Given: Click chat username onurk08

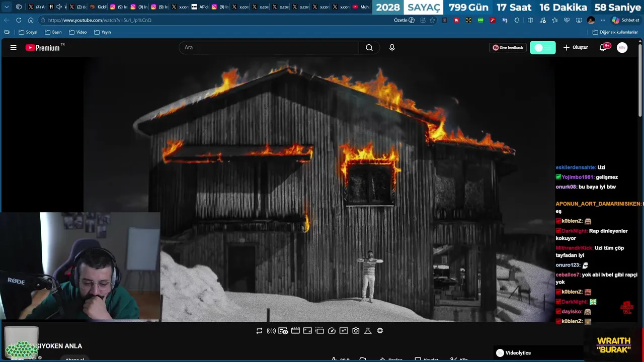Looking at the screenshot, I should (x=566, y=187).
